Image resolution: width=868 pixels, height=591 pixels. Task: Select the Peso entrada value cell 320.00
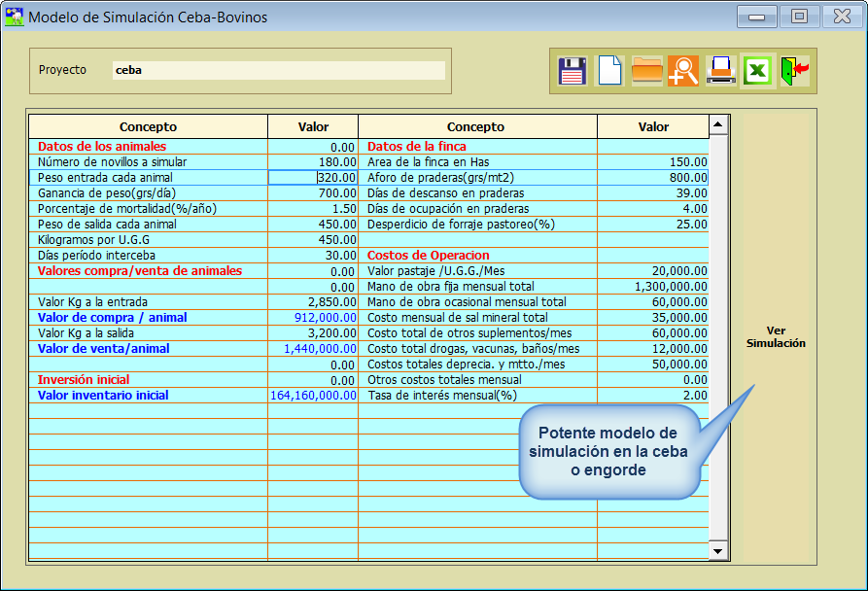pos(313,178)
